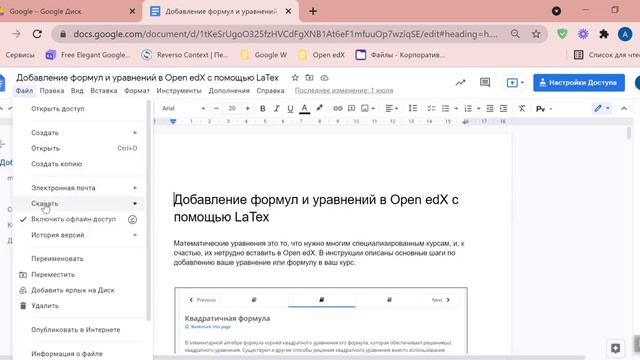Click the line spacing icon
The image size is (640, 360).
[x=413, y=109]
